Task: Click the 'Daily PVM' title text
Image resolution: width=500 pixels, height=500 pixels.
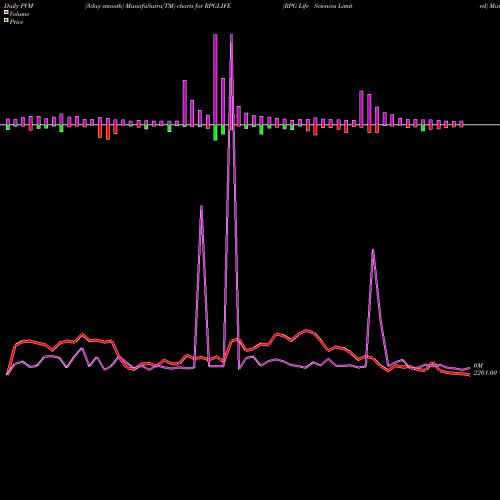Action: [x=19, y=6]
